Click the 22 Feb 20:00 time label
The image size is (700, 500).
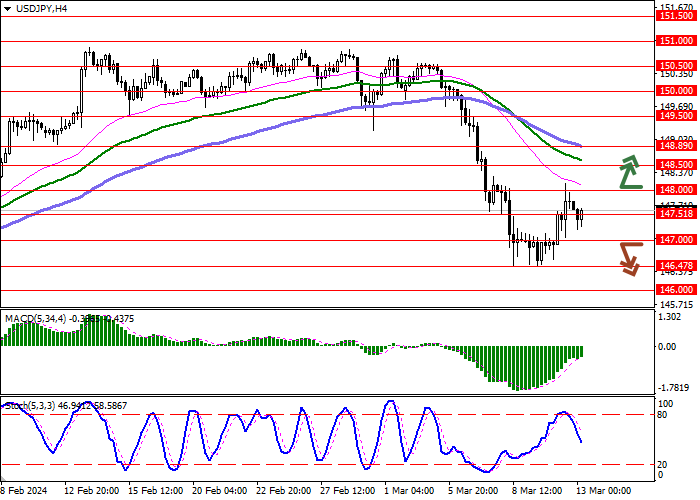click(x=284, y=491)
